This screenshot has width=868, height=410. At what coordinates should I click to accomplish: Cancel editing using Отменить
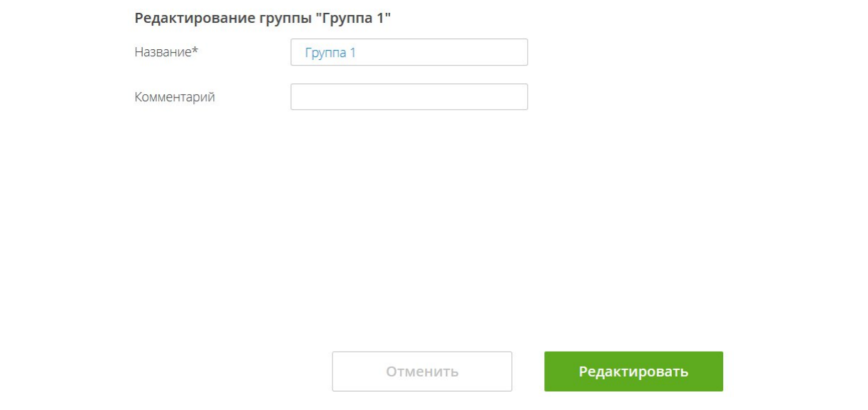point(422,371)
